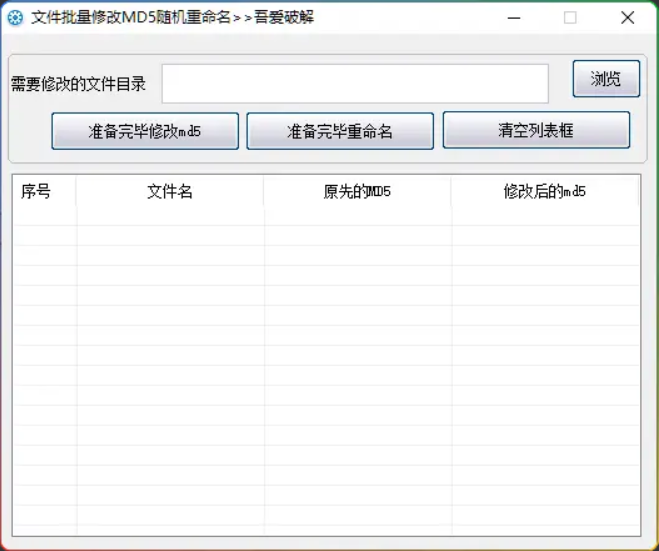Click the 准备完毕修改md5 button
Screen dimensions: 659x551
pos(145,131)
